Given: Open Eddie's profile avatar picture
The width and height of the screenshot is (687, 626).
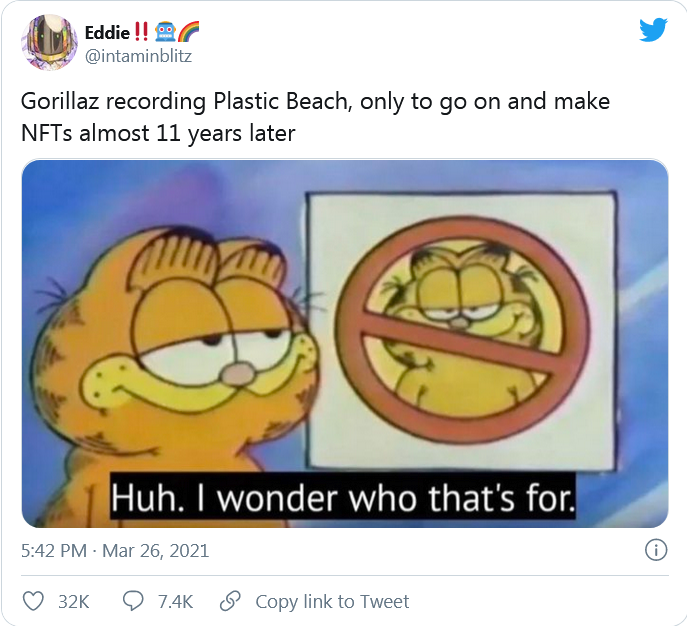Looking at the screenshot, I should pyautogui.click(x=48, y=43).
